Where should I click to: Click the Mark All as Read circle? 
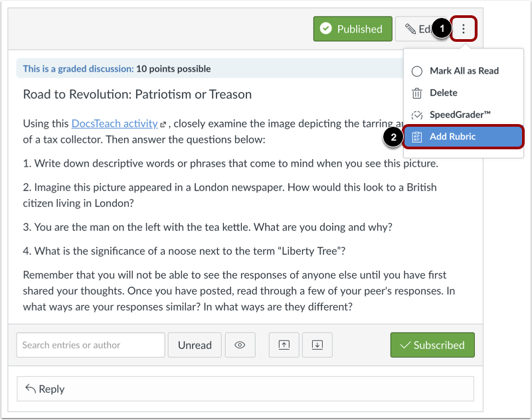click(417, 71)
